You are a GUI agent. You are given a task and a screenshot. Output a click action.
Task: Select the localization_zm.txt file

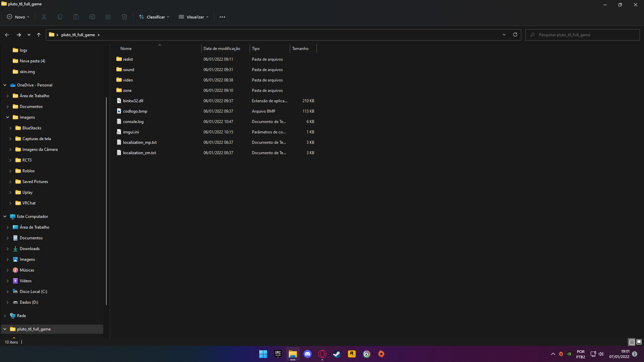pyautogui.click(x=139, y=153)
